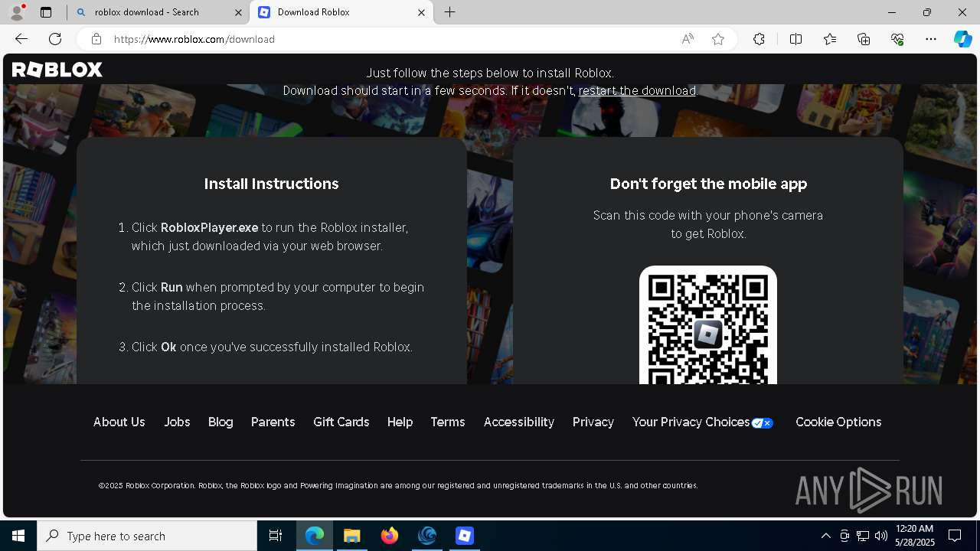Open the Accessibility footer link
Viewport: 980px width, 551px height.
pos(518,422)
